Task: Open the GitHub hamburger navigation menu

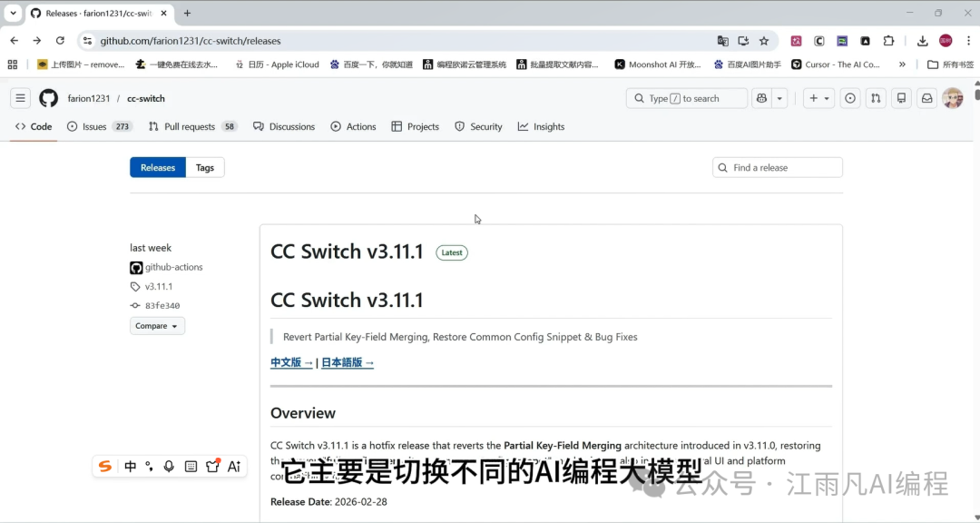Action: (21, 98)
